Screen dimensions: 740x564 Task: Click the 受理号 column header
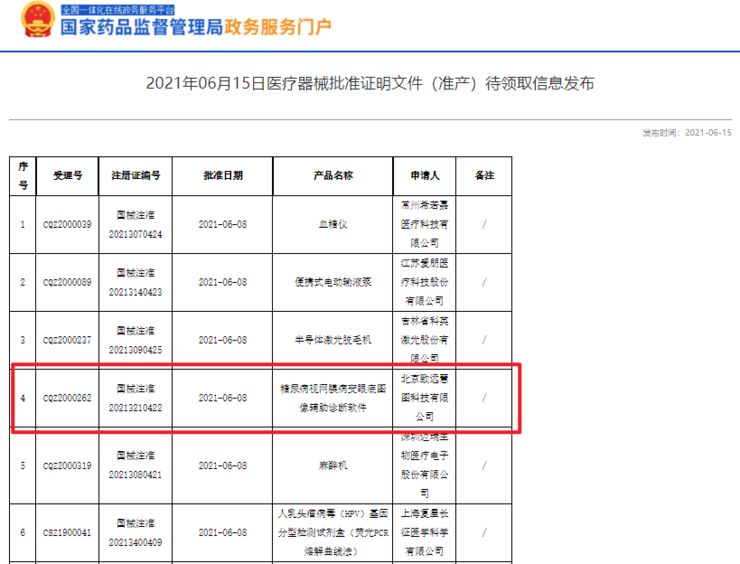point(67,176)
